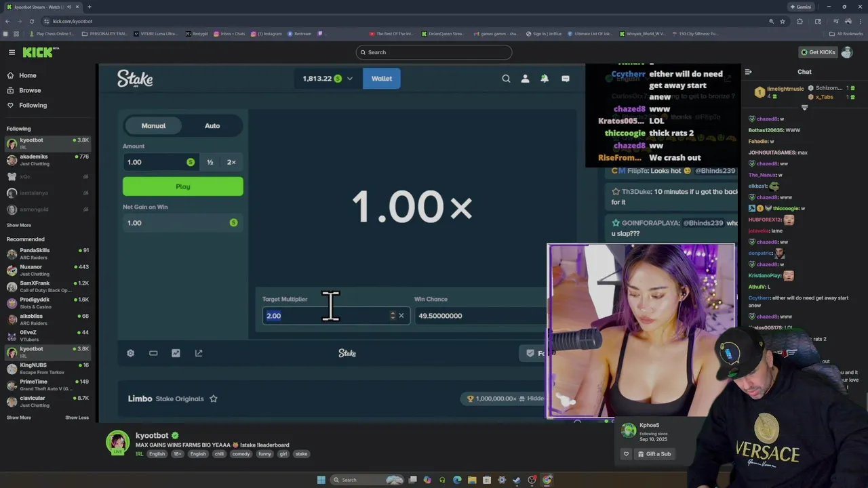Viewport: 868px width, 488px height.
Task: Halve the bet with ½ button
Action: pos(210,162)
